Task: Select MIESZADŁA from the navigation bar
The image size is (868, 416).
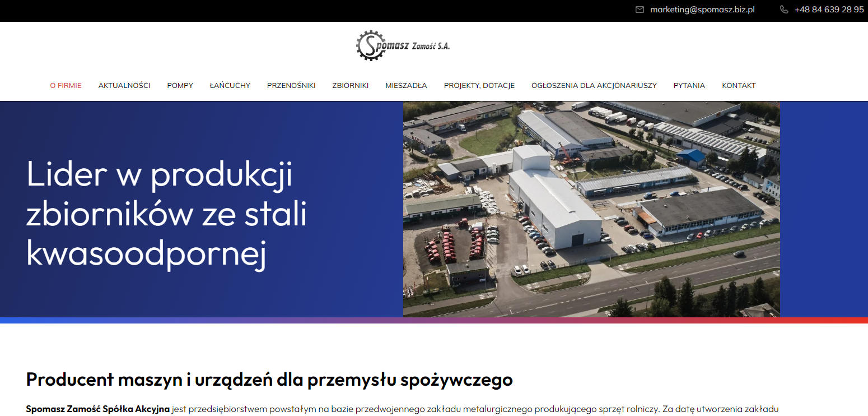Action: 406,86
